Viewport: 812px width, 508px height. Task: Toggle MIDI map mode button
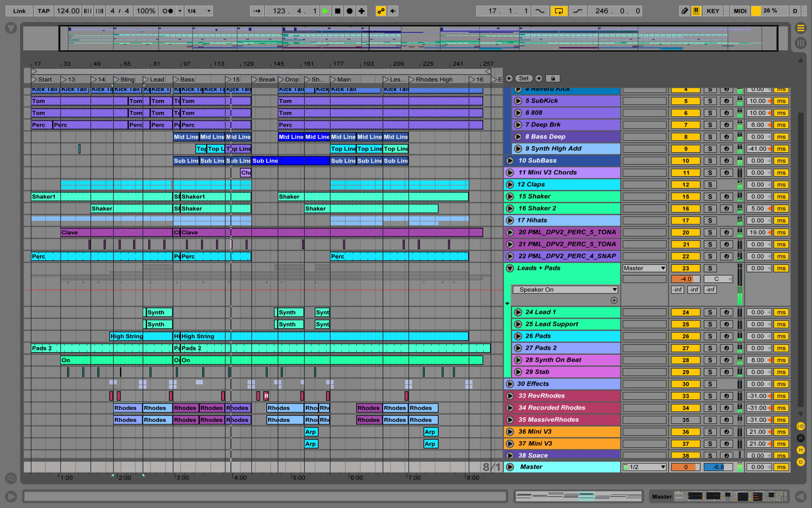click(x=740, y=11)
